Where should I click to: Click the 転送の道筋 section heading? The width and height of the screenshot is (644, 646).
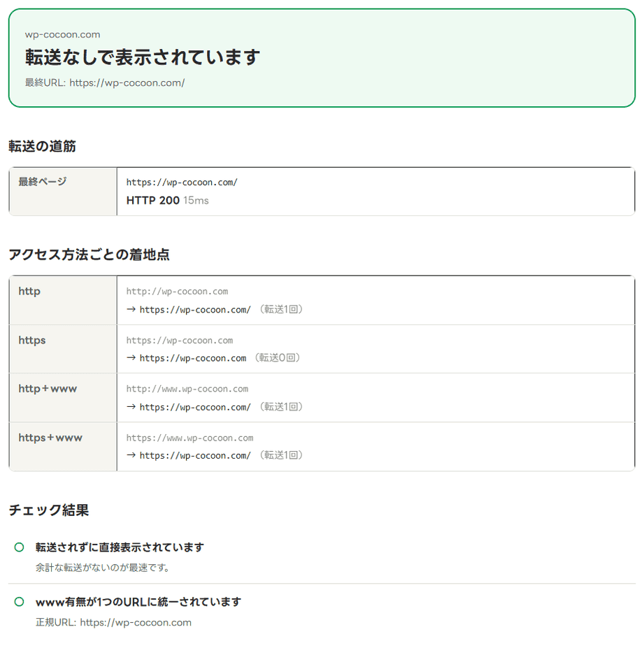tap(42, 146)
